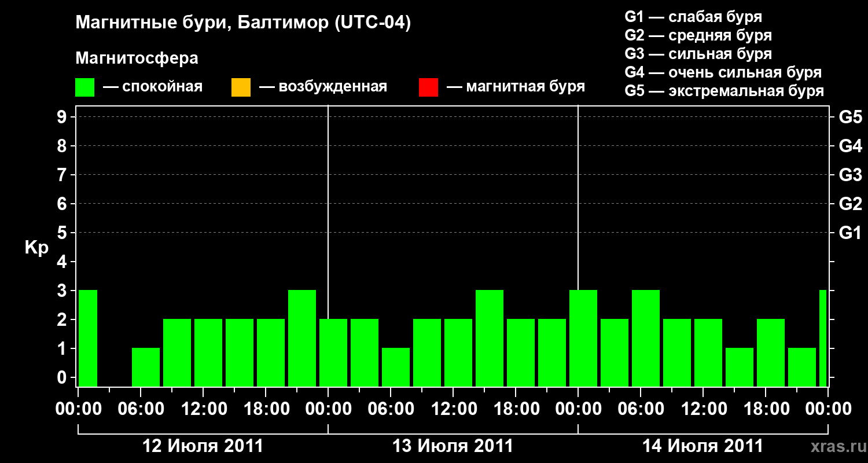
Task: Click the orange 'возбужденная' legend swatch
Action: tap(241, 87)
